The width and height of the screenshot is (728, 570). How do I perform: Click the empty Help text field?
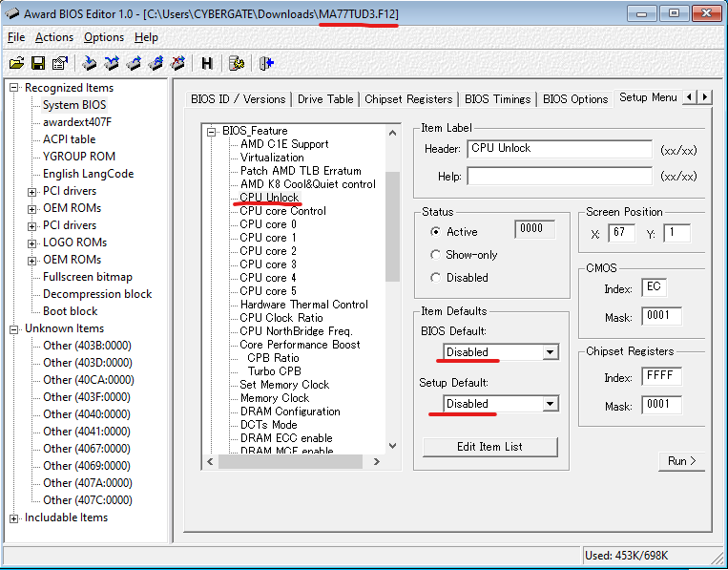(559, 176)
